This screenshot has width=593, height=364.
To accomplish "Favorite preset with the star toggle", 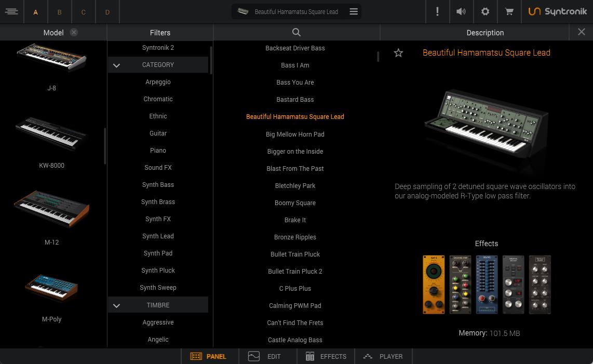I will [x=398, y=53].
